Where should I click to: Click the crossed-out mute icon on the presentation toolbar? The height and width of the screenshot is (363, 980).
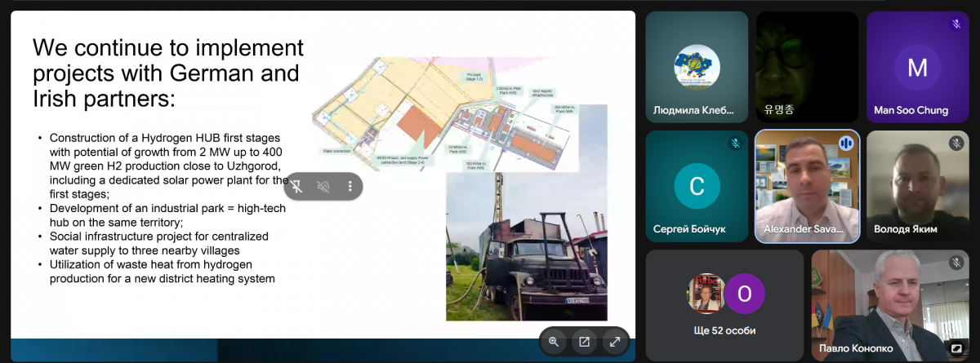[x=323, y=187]
